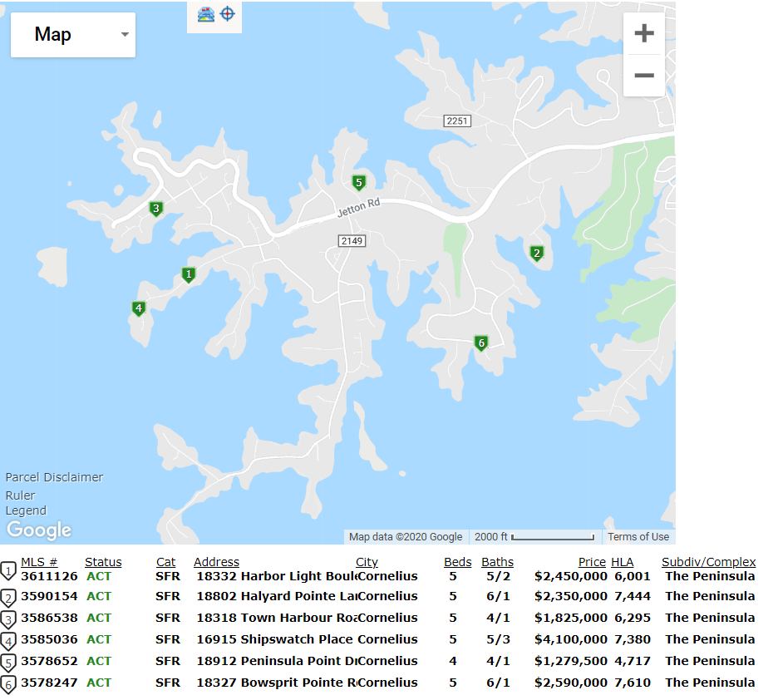Sort listings by HLA column

pyautogui.click(x=623, y=562)
